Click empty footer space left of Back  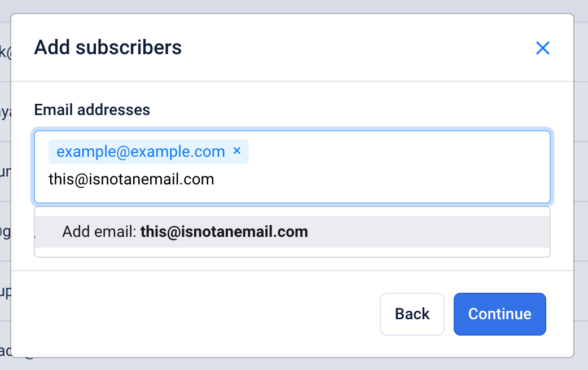198,314
